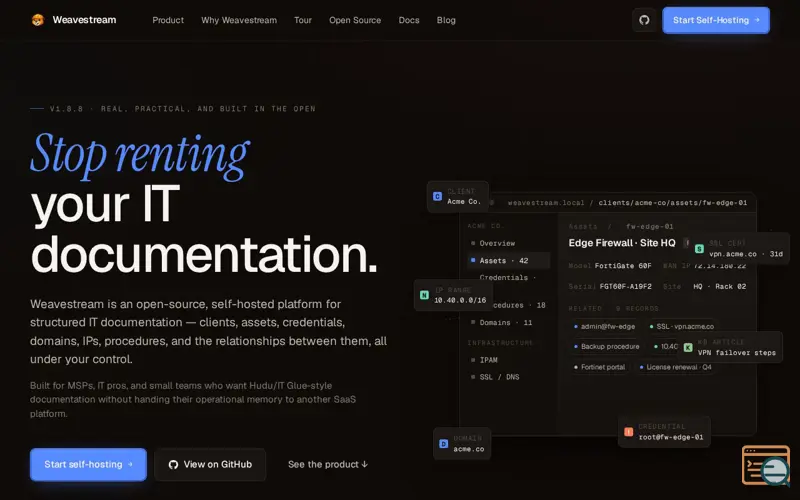The width and height of the screenshot is (800, 500).
Task: Click the 10.40.0.0/16 IP range text
Action: click(x=460, y=300)
